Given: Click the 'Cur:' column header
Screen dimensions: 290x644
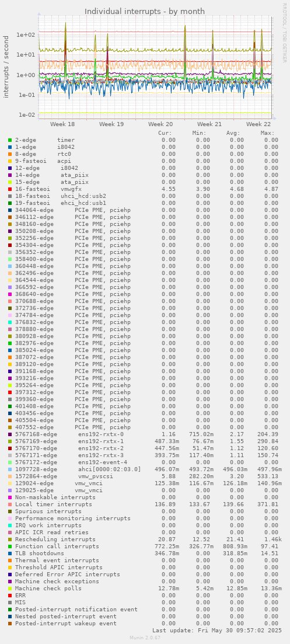Looking at the screenshot, I should coord(165,133).
